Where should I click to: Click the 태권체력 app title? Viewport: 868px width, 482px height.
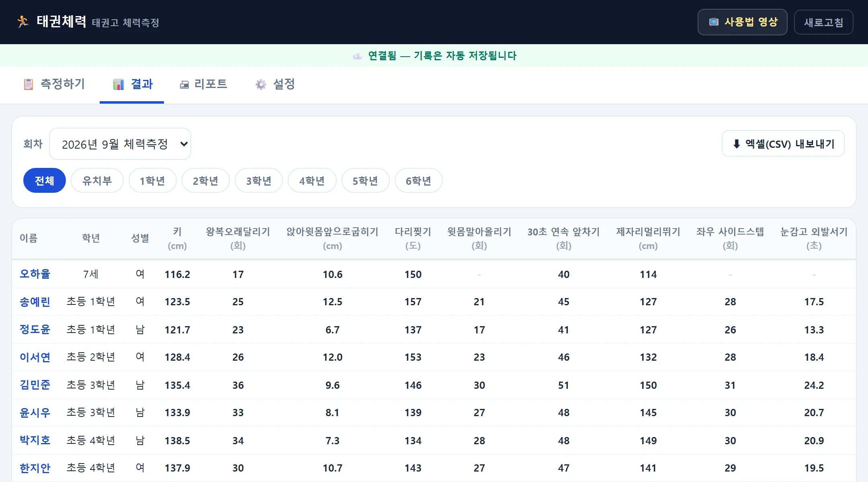(x=61, y=21)
